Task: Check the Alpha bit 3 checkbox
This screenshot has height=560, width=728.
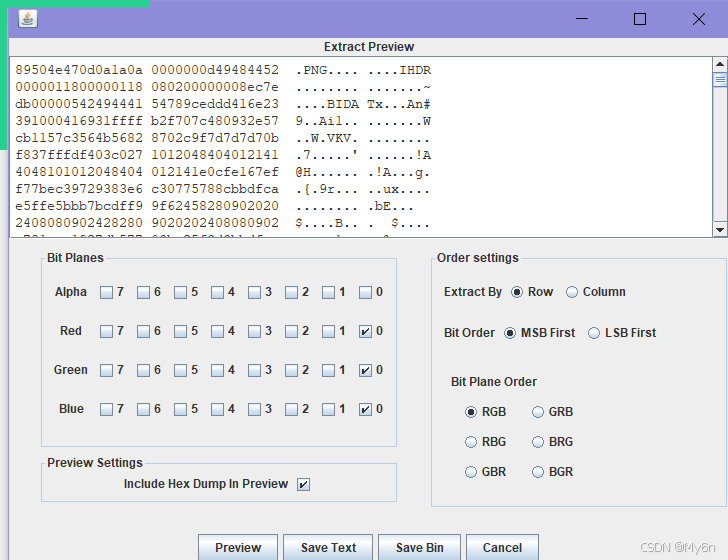Action: coord(254,292)
